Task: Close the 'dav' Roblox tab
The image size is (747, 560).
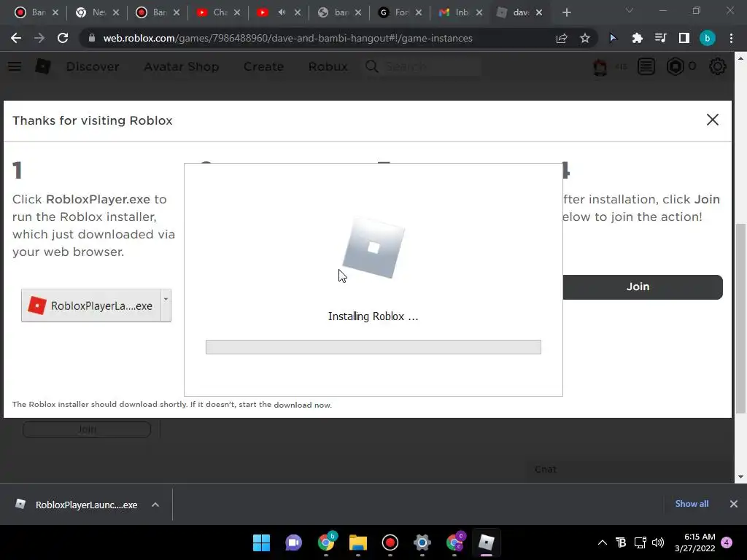Action: point(539,12)
